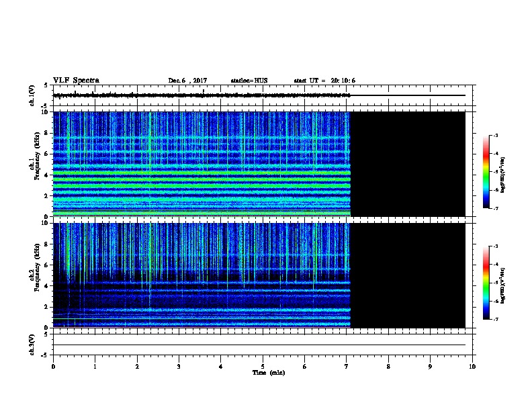Screen dimensions: 532x411
Task: Click the black no-data region in ch.1 spectrogram
Action: (408, 164)
